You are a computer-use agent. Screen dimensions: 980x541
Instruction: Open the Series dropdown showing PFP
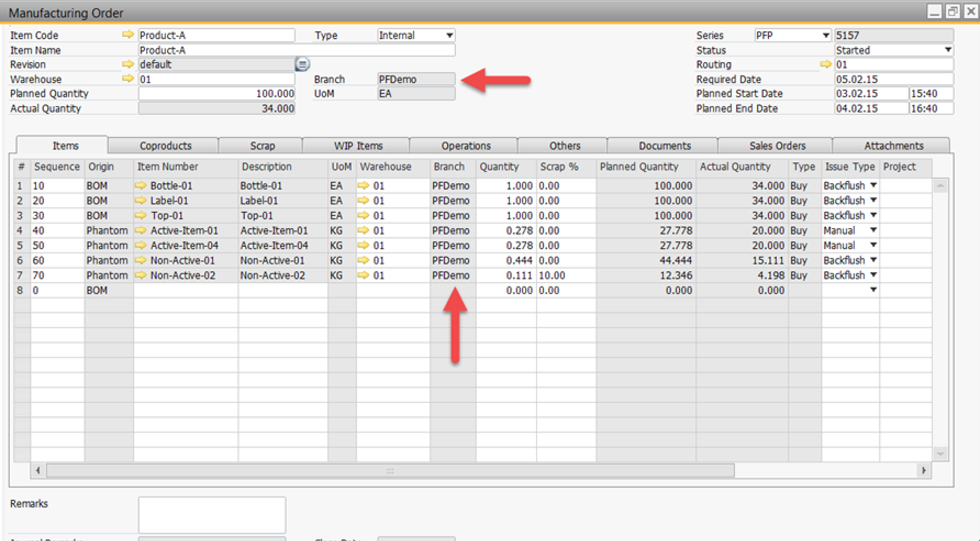pos(825,35)
